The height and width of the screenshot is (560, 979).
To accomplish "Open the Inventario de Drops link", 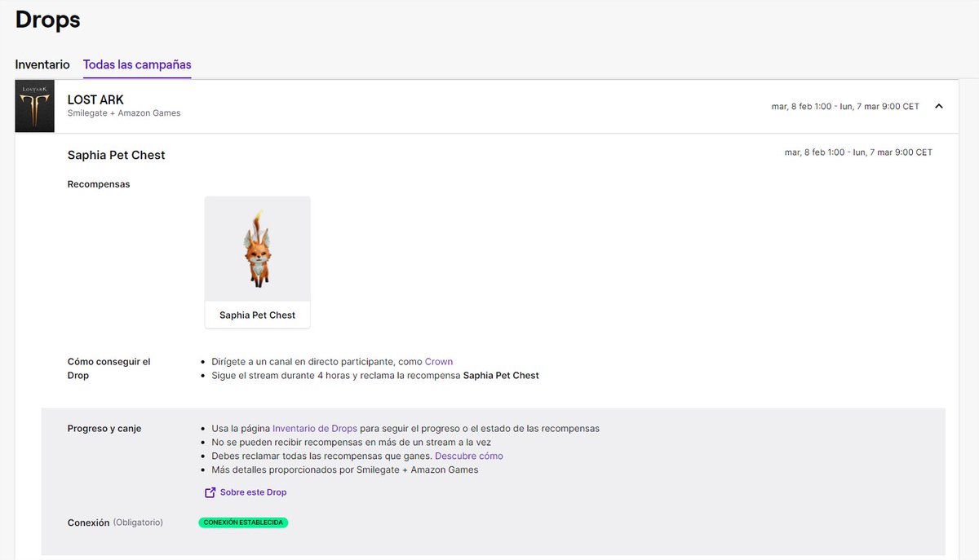I will tap(316, 428).
